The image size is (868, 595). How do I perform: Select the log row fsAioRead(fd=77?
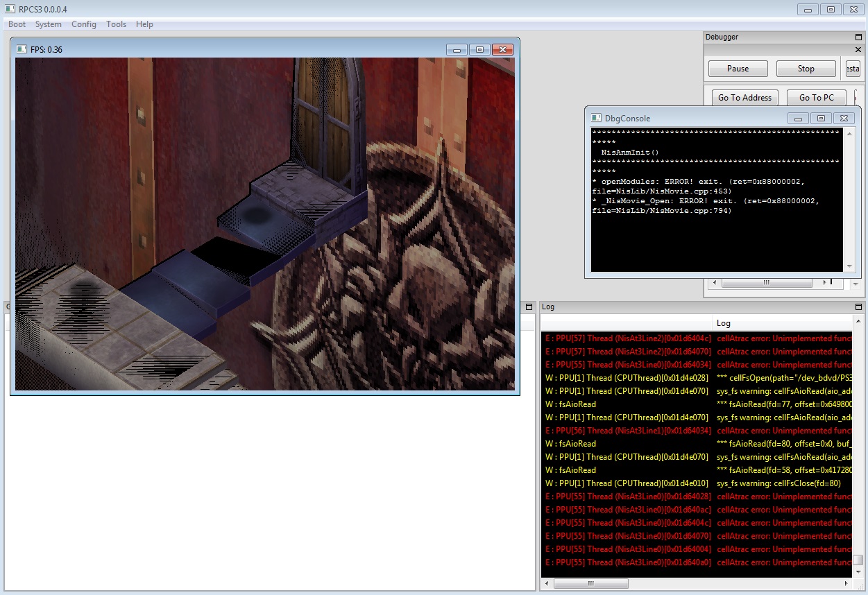(x=697, y=404)
